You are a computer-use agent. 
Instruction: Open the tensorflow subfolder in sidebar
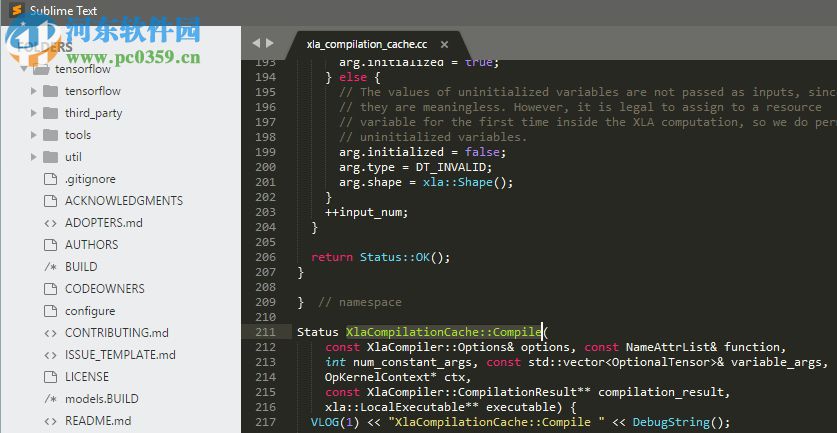click(93, 91)
